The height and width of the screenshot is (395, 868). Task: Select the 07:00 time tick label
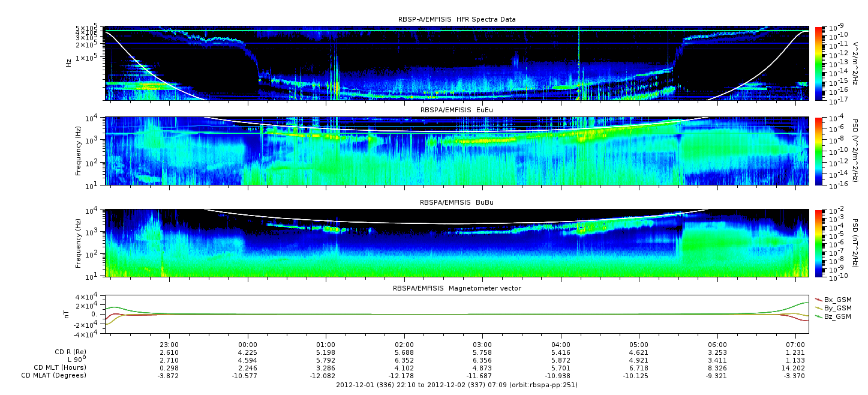(795, 345)
